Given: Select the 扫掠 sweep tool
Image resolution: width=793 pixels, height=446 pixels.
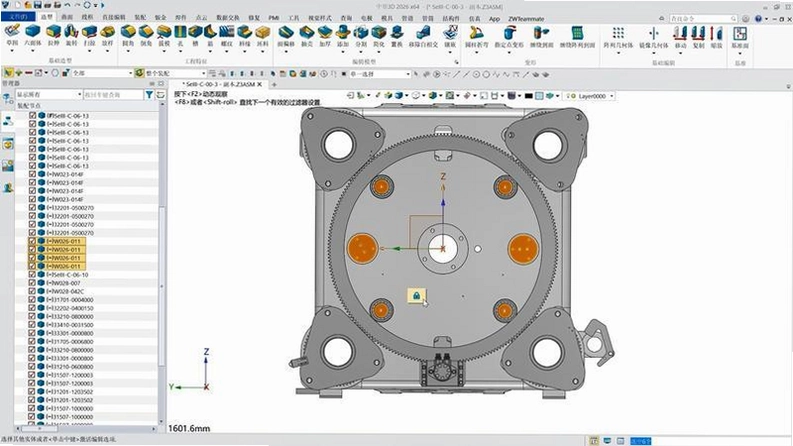Looking at the screenshot, I should pos(90,35).
